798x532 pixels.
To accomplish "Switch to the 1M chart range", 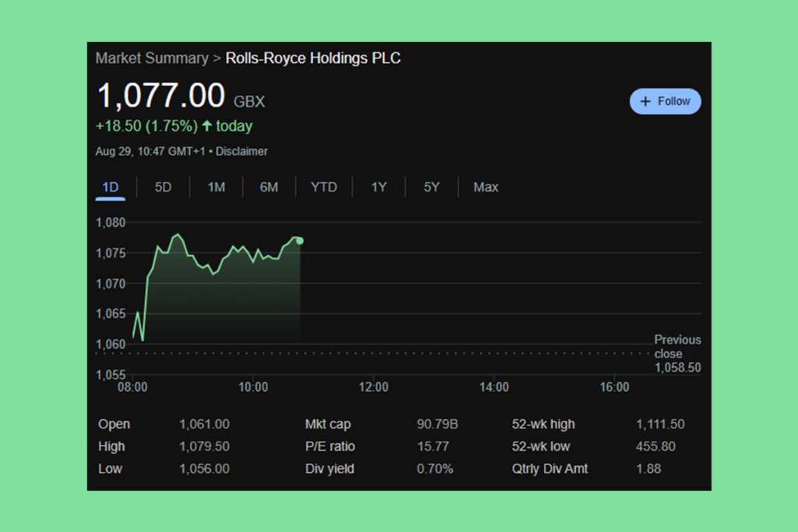I will (217, 187).
